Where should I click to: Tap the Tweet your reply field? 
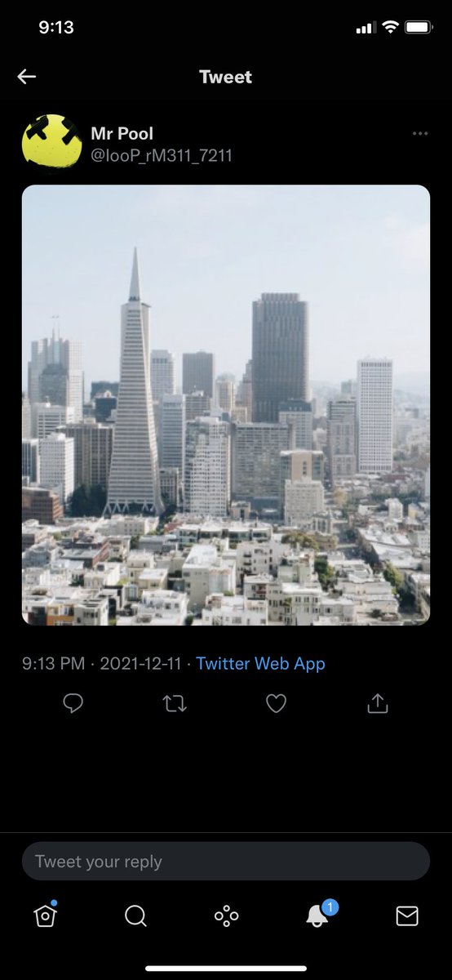[226, 862]
